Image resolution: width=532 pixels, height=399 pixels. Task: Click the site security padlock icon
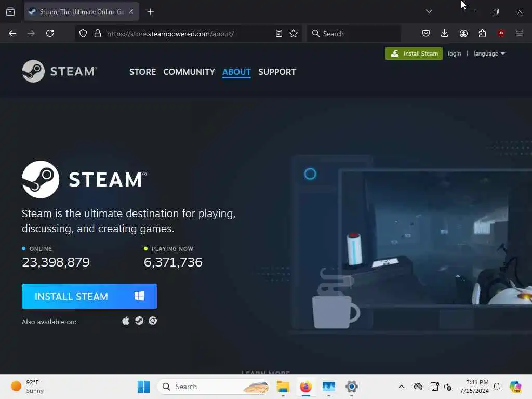(x=98, y=33)
